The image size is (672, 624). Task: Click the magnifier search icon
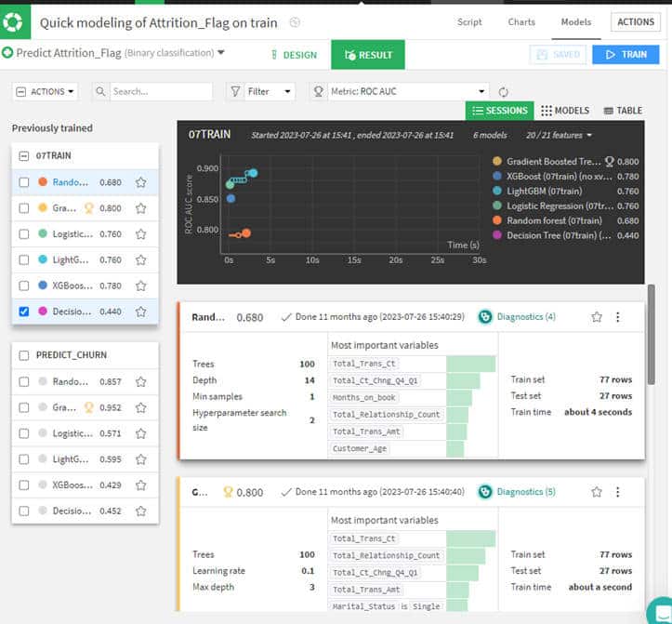100,91
